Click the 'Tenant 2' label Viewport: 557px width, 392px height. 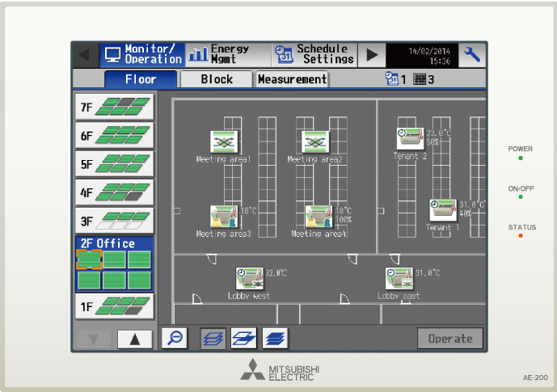[410, 156]
